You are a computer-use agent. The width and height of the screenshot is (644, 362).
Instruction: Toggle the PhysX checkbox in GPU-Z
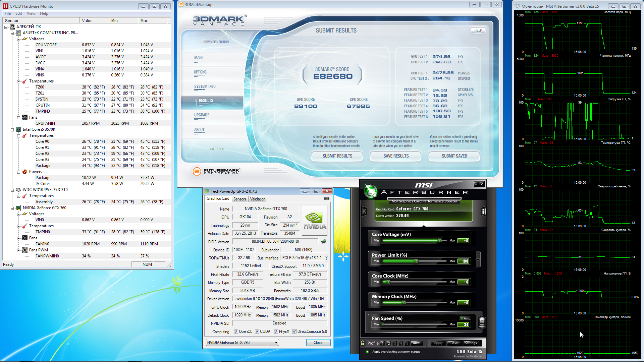276,331
